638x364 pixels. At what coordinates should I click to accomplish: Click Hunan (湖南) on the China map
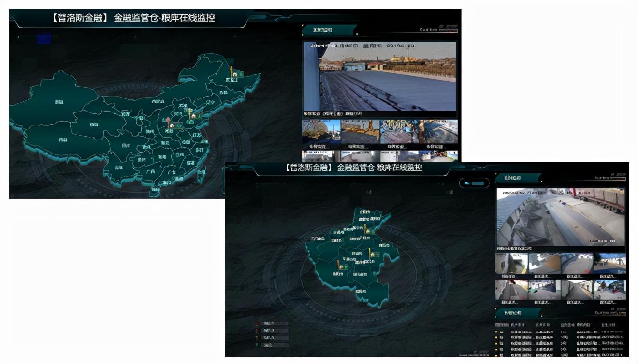pos(162,157)
